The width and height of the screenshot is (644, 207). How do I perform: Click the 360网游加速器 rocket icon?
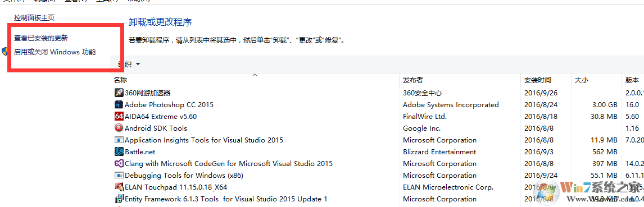[x=119, y=93]
